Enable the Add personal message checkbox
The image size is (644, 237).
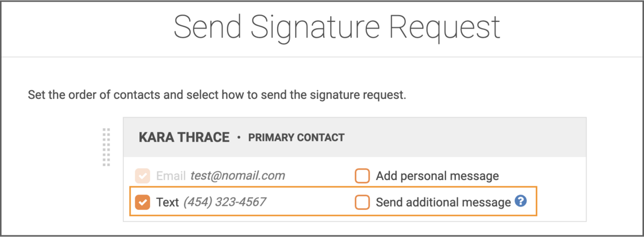point(362,176)
